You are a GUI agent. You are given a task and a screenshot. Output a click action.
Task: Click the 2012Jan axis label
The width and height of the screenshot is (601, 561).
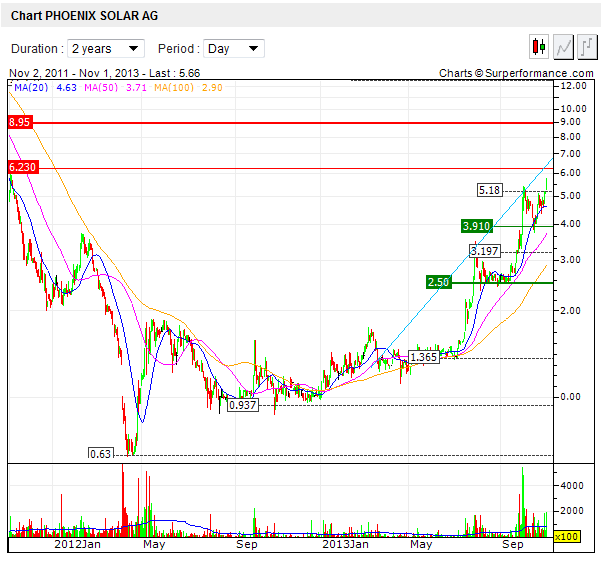pyautogui.click(x=77, y=544)
